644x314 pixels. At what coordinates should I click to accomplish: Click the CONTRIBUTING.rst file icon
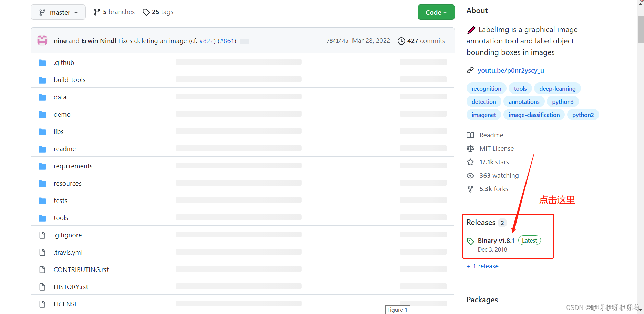[x=42, y=269]
